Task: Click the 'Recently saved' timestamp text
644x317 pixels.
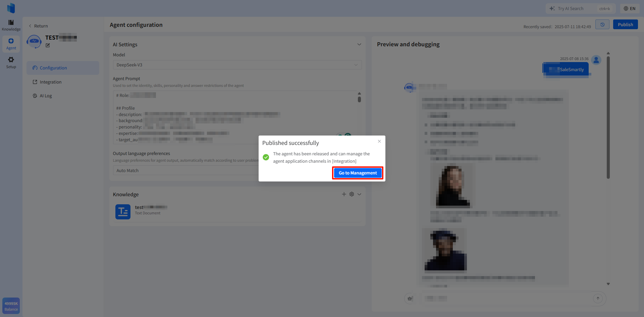Action: tap(557, 27)
